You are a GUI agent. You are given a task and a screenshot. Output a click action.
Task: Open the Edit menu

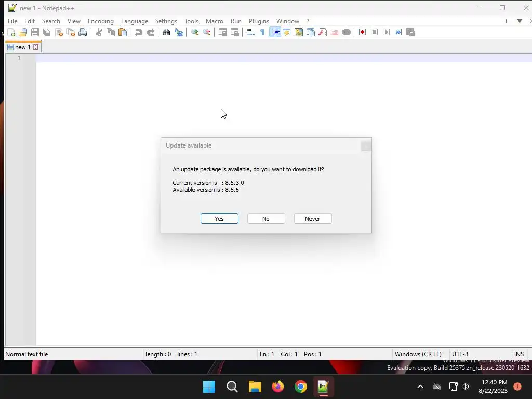point(30,21)
